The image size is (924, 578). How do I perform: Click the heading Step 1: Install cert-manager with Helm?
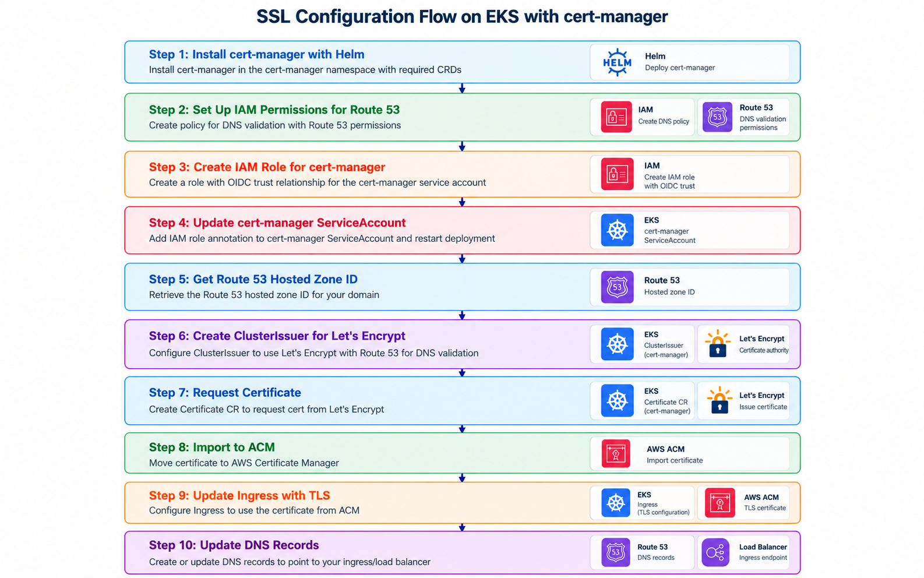[257, 54]
